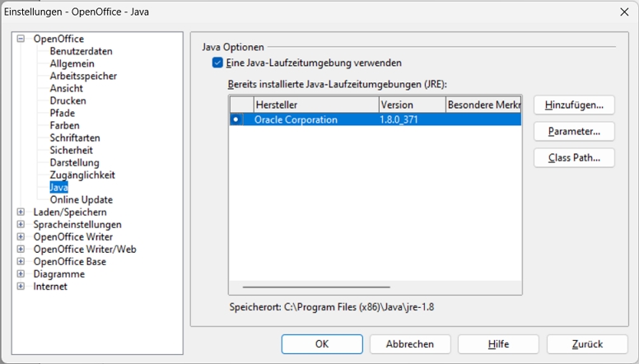Expand the OpenOffice Writer node
Screen dimensions: 639x364
coord(21,236)
